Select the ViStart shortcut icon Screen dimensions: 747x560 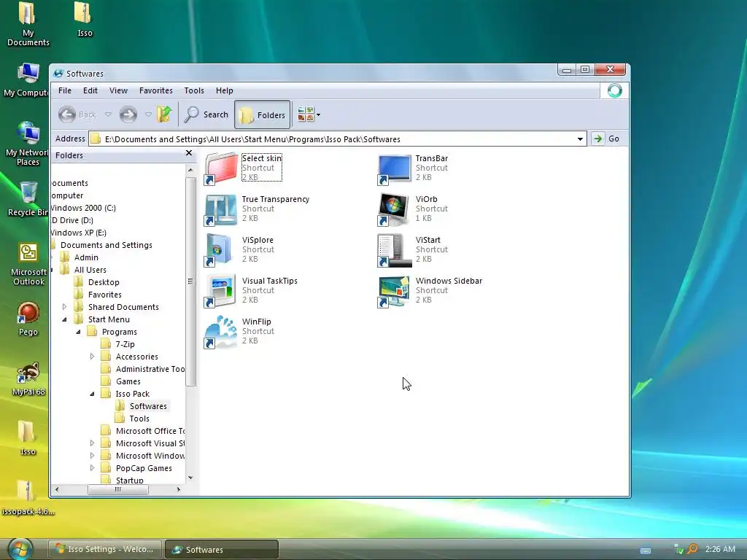coord(395,250)
